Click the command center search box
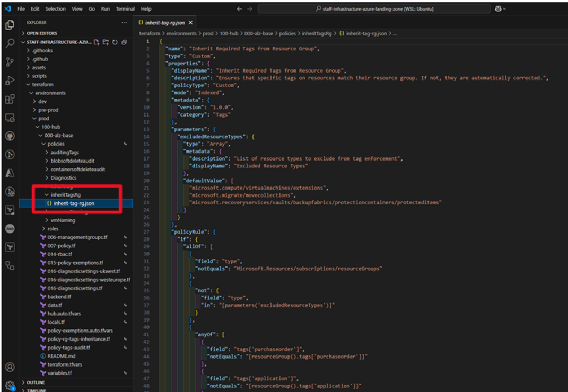568x392 pixels. [374, 8]
